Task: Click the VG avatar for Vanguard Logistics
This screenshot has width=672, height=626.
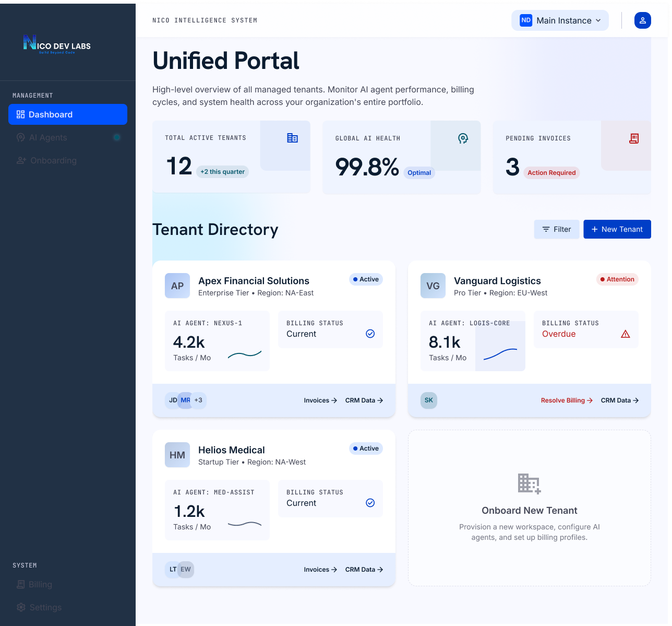Action: point(433,286)
